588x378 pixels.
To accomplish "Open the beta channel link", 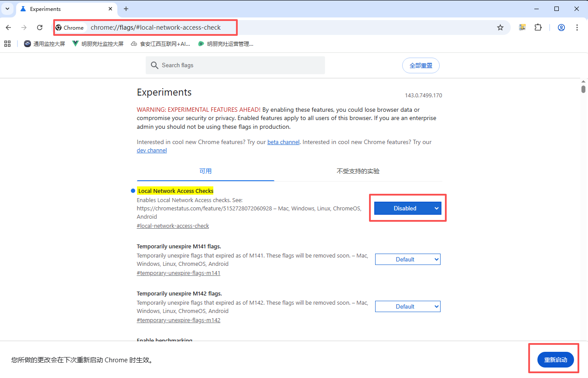I will coord(283,142).
